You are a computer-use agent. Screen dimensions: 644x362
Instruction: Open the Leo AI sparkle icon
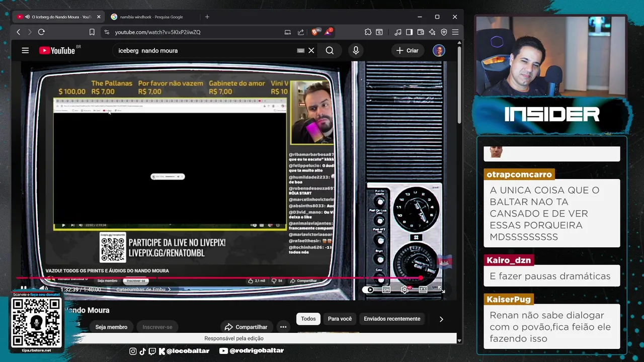point(432,32)
